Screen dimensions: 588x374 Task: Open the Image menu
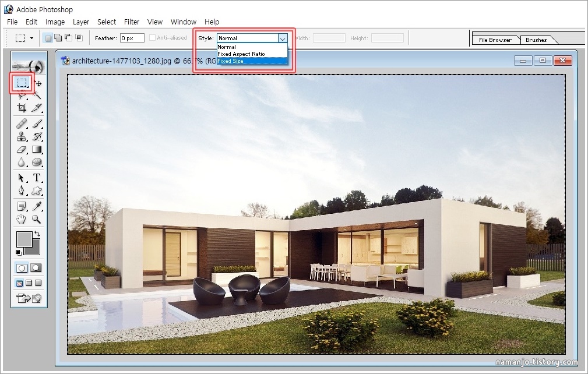pyautogui.click(x=55, y=22)
